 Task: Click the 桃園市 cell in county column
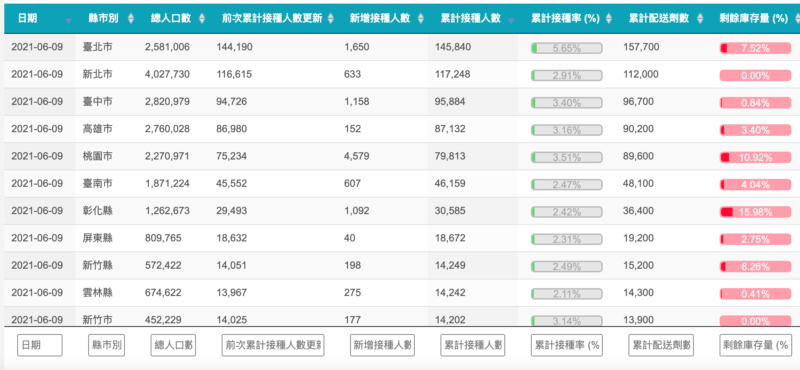coord(97,157)
